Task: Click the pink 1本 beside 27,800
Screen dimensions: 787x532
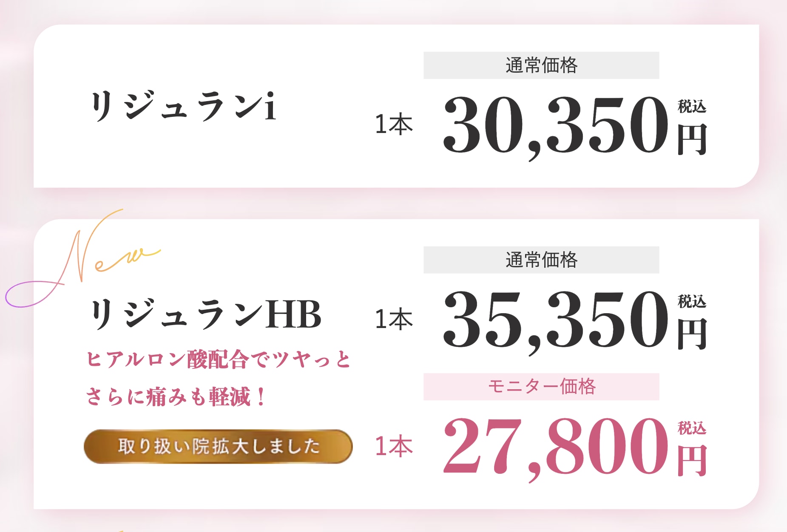Action: (394, 446)
